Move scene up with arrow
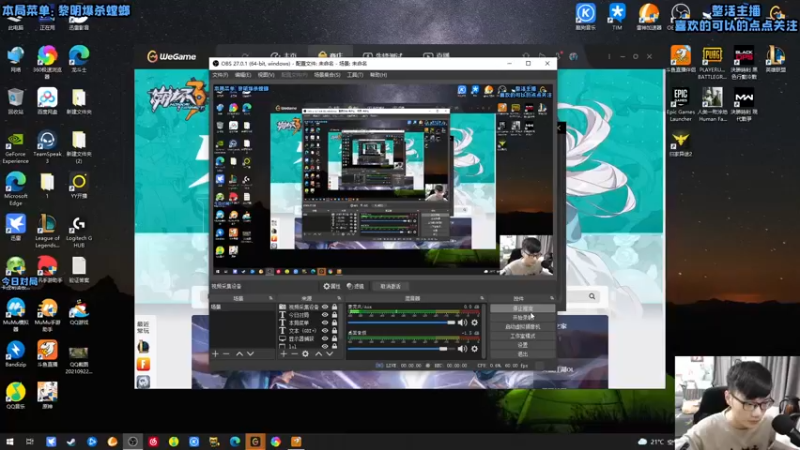 239,354
